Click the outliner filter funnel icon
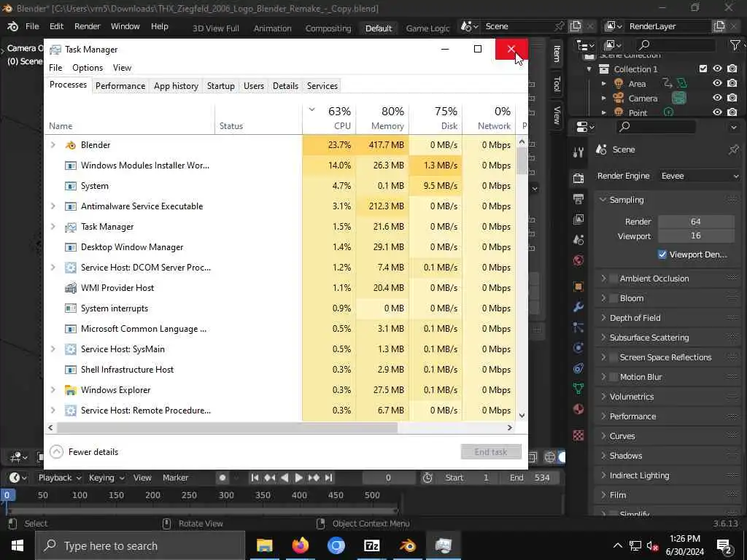 coord(735,44)
